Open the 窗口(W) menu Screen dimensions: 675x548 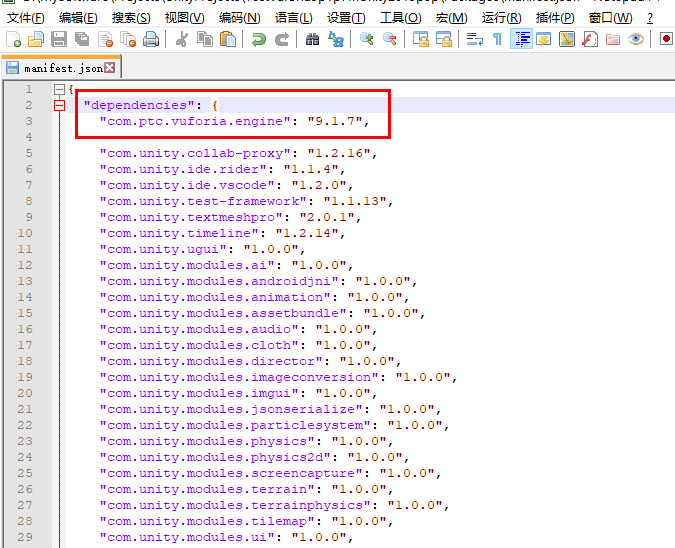(611, 18)
